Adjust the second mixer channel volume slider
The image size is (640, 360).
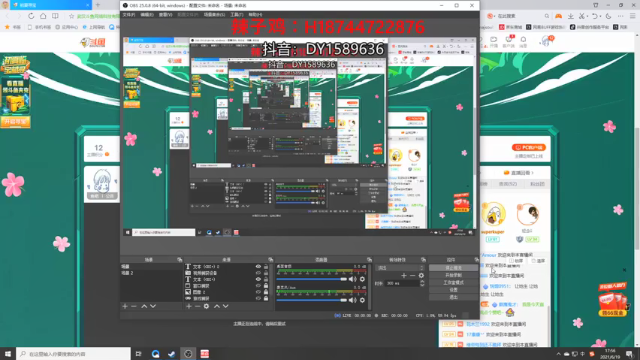(x=311, y=300)
